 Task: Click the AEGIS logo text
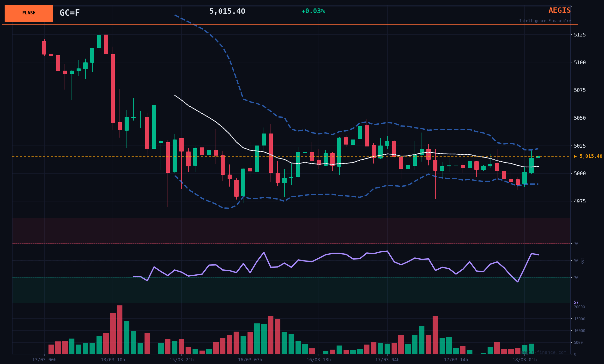559,11
